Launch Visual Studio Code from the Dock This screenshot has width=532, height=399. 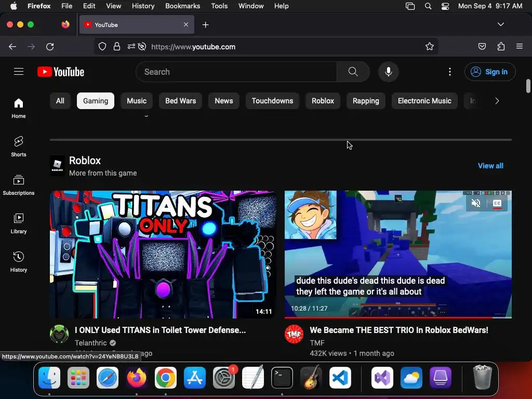tap(340, 378)
